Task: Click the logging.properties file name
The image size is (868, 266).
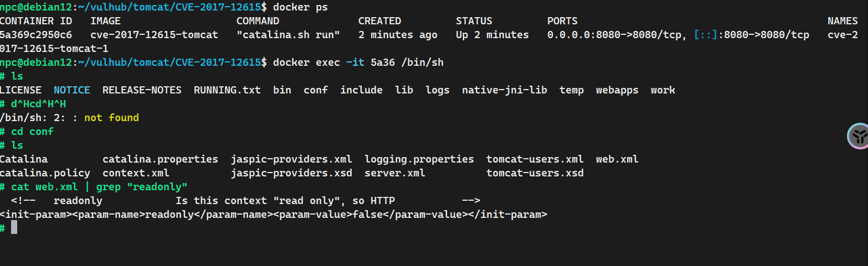Action: [419, 159]
